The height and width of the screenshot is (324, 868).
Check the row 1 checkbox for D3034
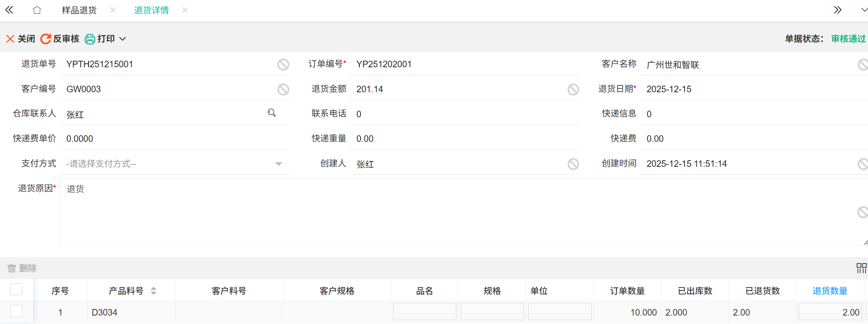point(16,311)
